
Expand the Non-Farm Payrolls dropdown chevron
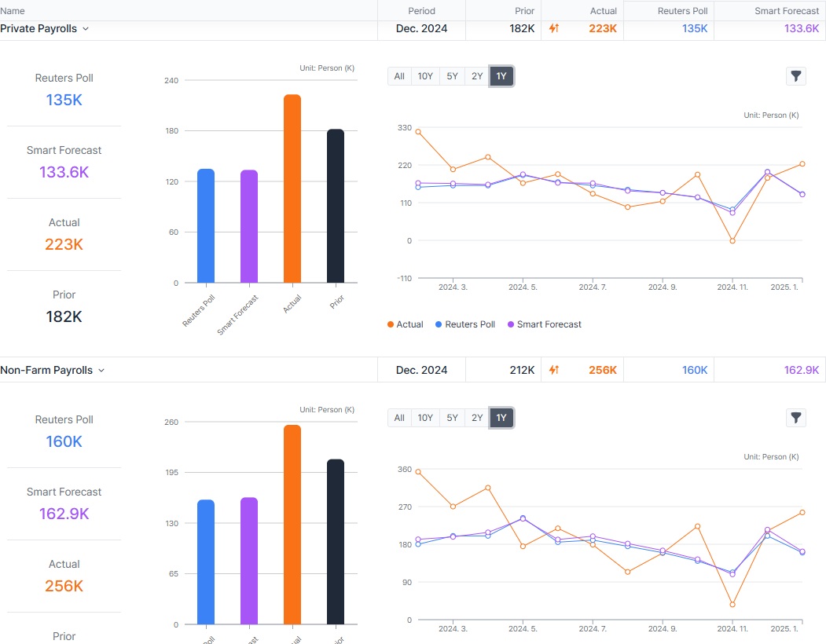pyautogui.click(x=101, y=371)
